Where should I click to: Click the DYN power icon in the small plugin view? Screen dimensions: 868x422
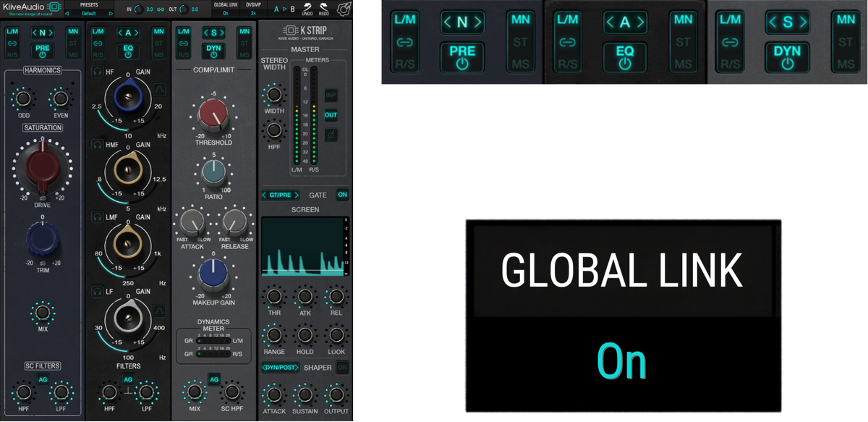pyautogui.click(x=213, y=54)
